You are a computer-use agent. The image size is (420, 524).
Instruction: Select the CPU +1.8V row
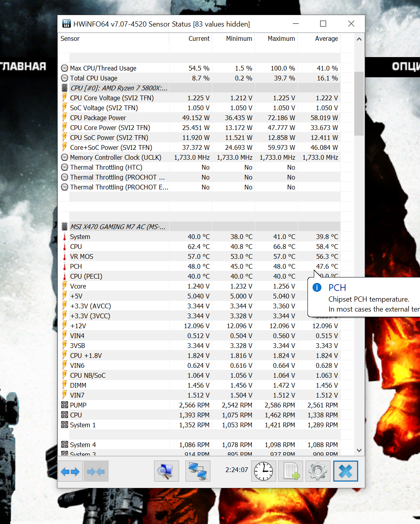point(199,356)
